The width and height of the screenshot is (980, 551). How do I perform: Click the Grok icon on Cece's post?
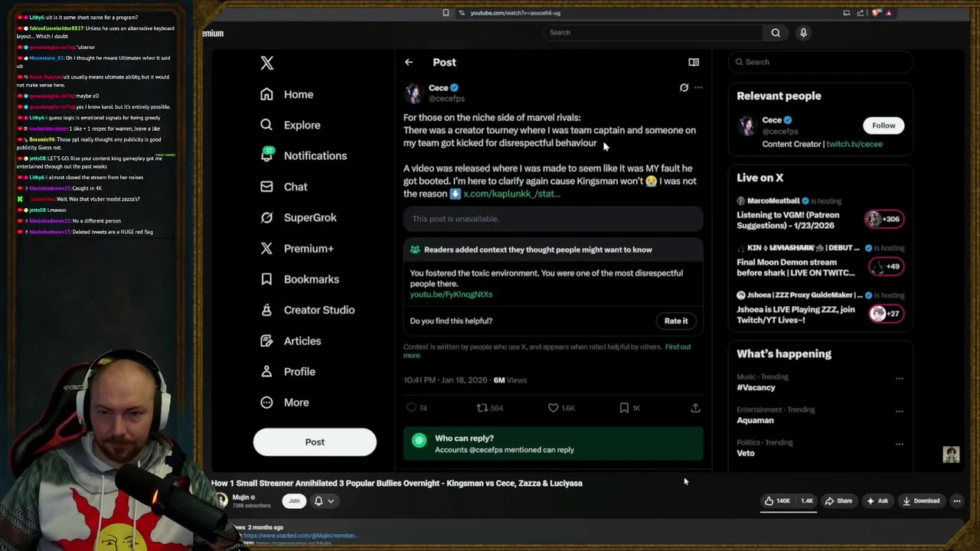[x=684, y=88]
